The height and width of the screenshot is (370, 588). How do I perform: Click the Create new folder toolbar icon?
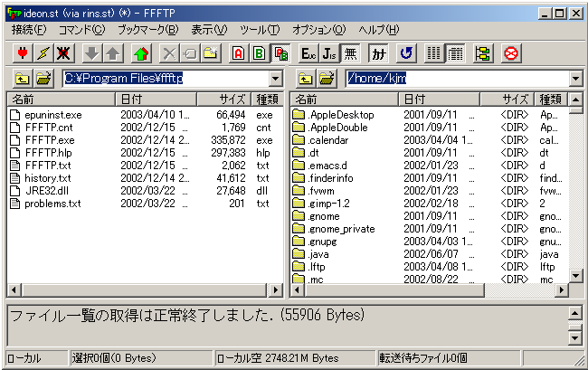[211, 53]
